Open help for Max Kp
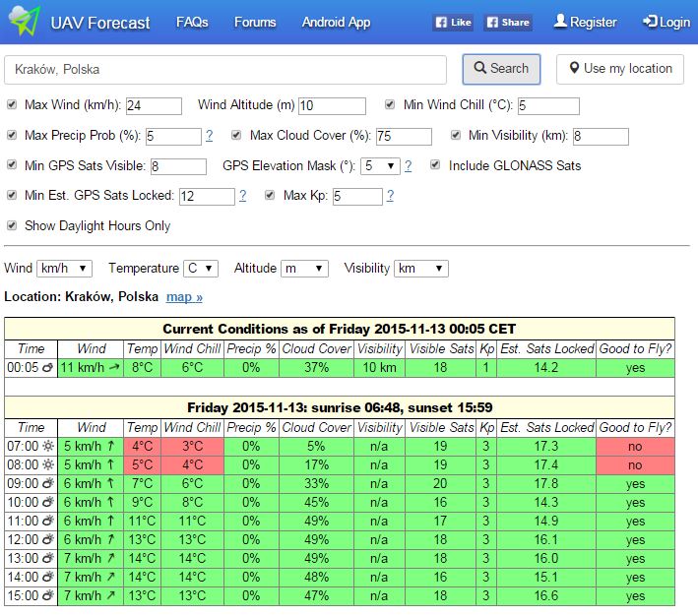The height and width of the screenshot is (616, 698). 390,196
